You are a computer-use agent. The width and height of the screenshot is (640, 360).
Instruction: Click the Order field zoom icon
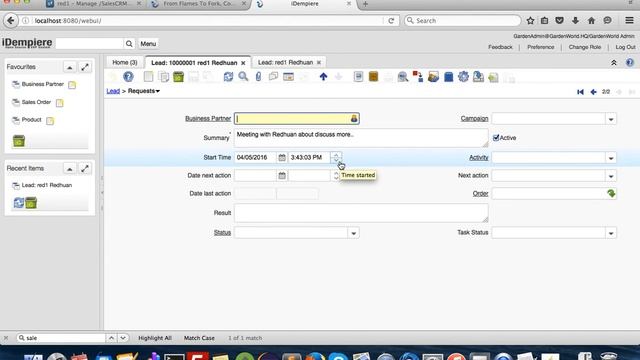[x=611, y=193]
